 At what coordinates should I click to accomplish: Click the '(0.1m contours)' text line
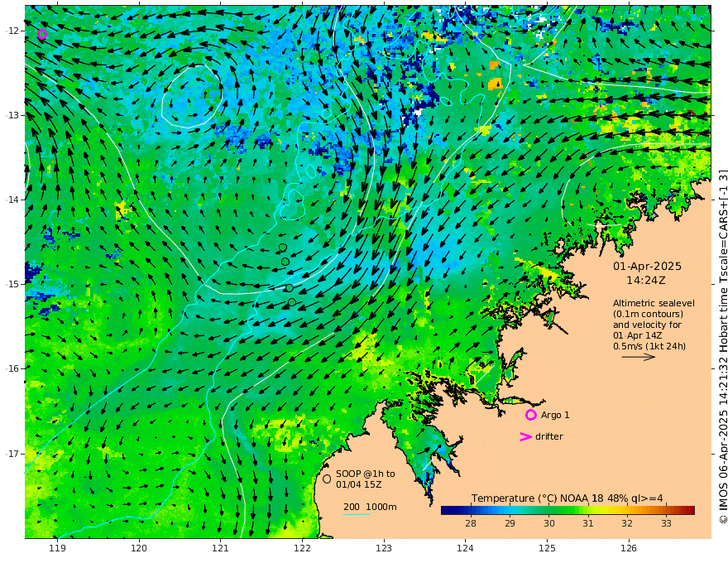(x=648, y=314)
